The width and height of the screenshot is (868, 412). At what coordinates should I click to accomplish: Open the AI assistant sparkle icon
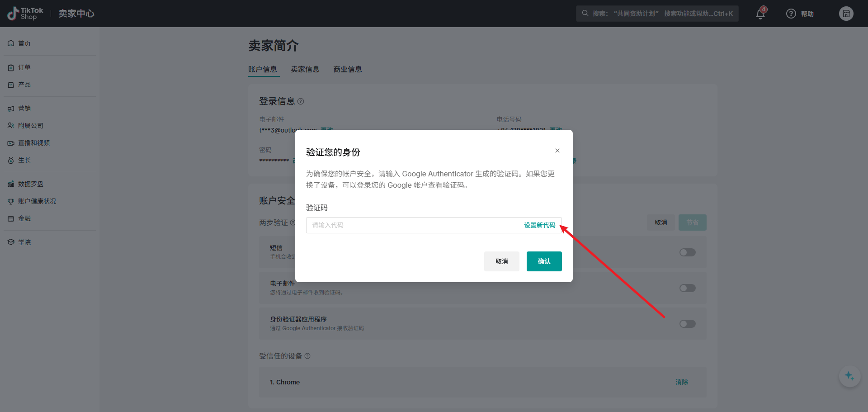pos(849,376)
